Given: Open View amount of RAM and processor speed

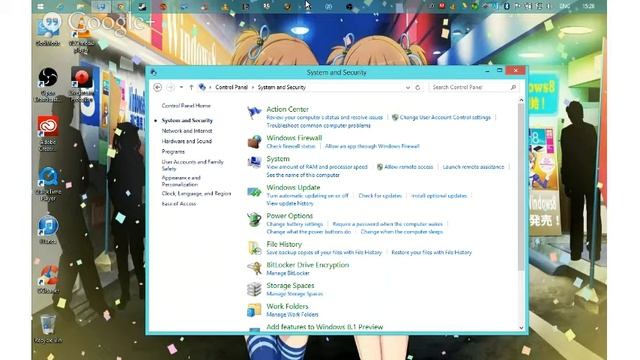Looking at the screenshot, I should tap(317, 167).
